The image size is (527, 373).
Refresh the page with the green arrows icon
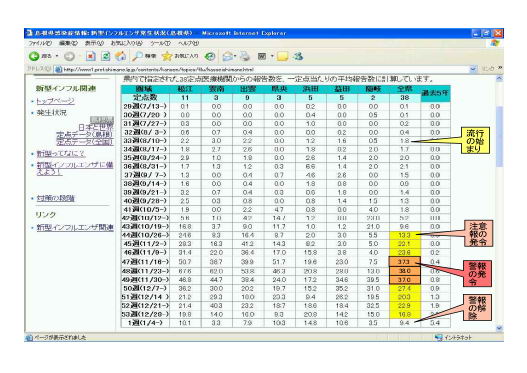point(106,56)
